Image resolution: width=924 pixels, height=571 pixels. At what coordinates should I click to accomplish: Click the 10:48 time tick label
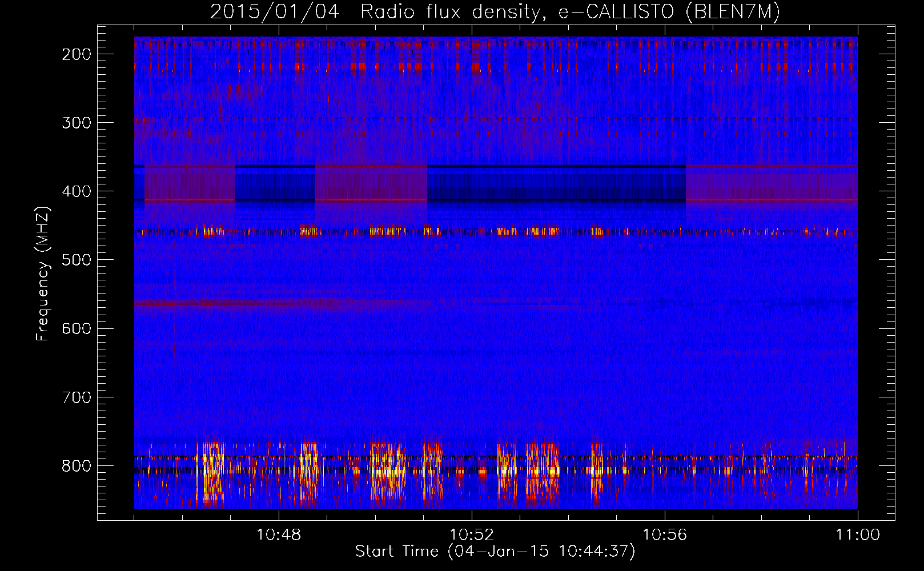tap(279, 535)
